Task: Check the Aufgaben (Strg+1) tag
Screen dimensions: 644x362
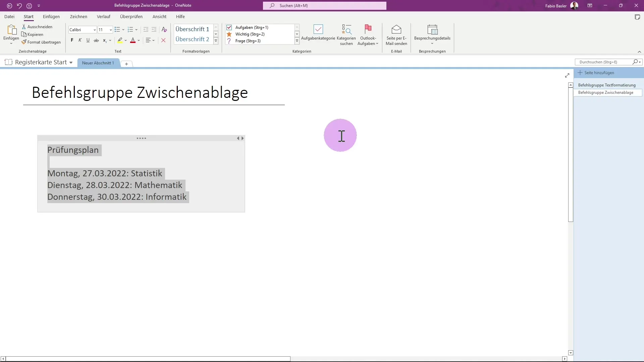Action: (x=229, y=27)
